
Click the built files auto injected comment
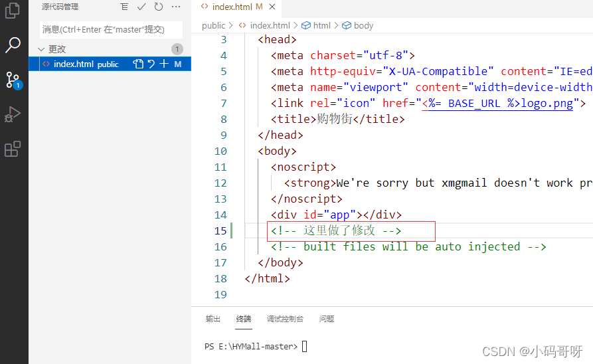pyautogui.click(x=408, y=246)
